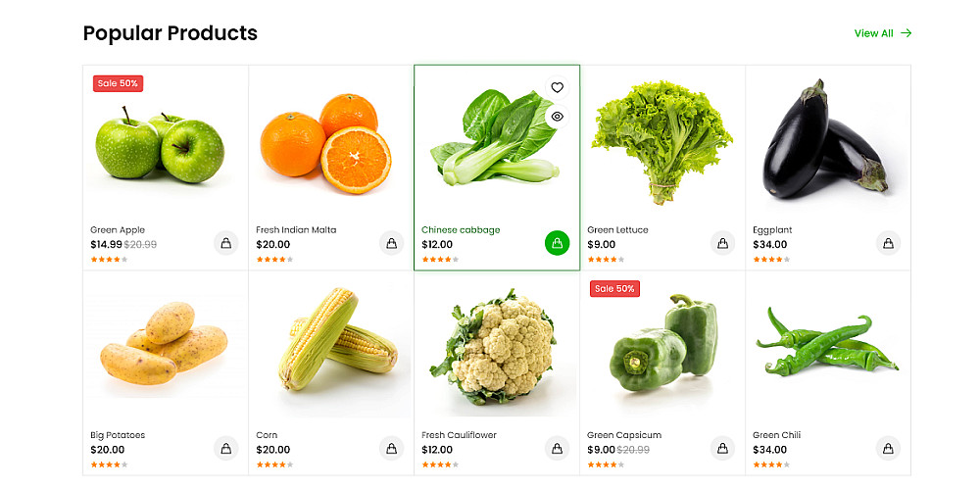Click the star rating under Green Lettuce
Viewport: 980px width, 490px height.
click(603, 260)
